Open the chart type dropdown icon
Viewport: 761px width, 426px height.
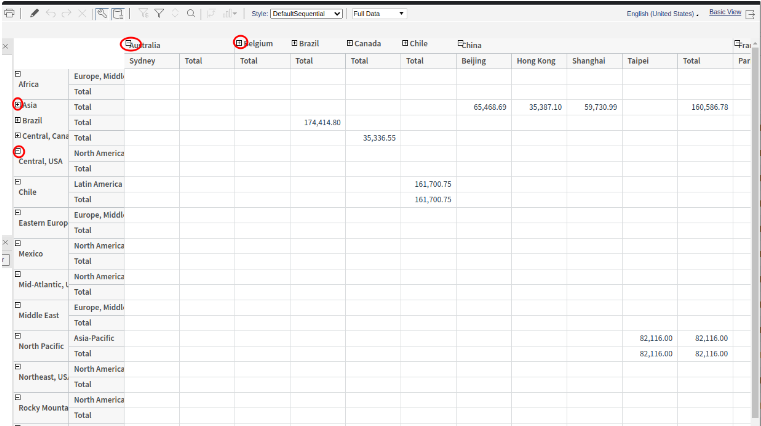pyautogui.click(x=230, y=14)
